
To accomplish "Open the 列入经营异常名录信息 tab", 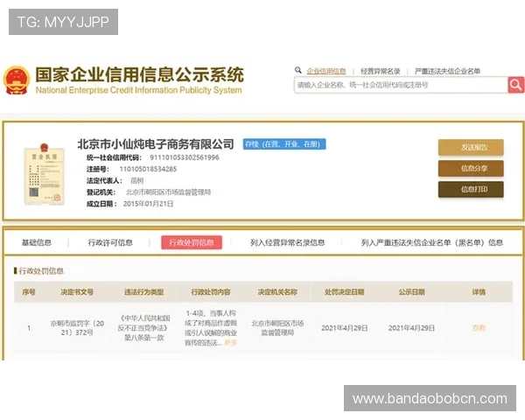I will click(x=288, y=242).
